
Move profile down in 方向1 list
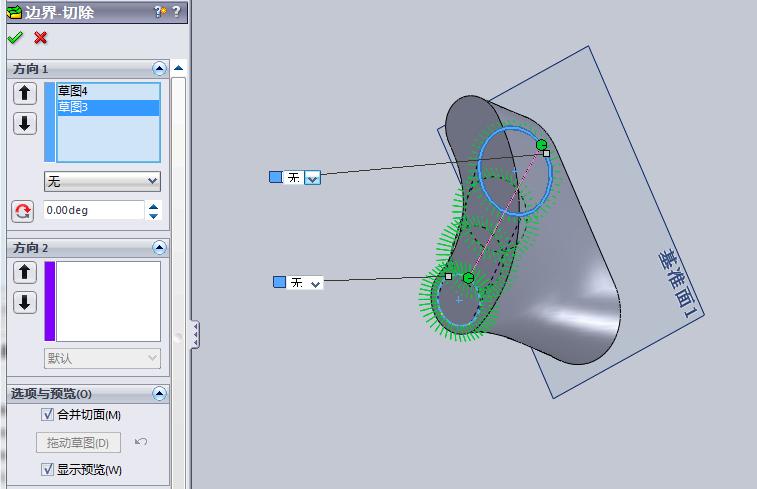pos(25,124)
